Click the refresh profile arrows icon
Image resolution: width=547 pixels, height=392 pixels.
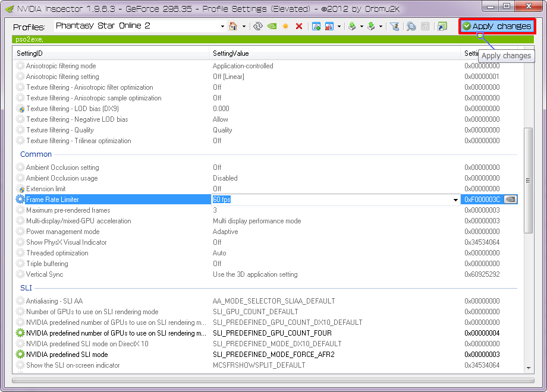(x=258, y=26)
